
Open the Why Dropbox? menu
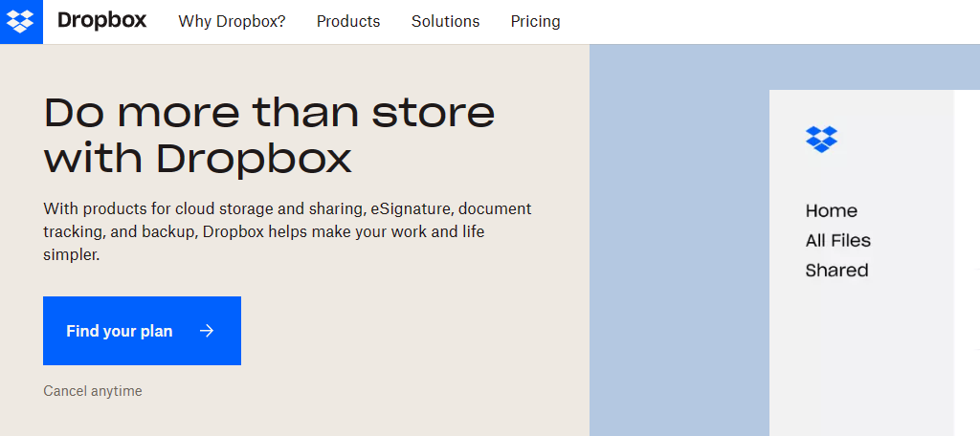pyautogui.click(x=232, y=21)
